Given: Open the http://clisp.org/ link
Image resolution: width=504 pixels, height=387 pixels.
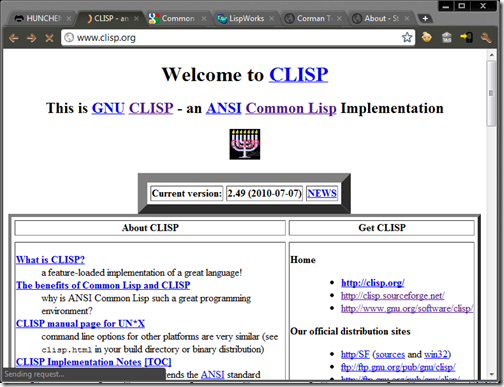Looking at the screenshot, I should (373, 283).
